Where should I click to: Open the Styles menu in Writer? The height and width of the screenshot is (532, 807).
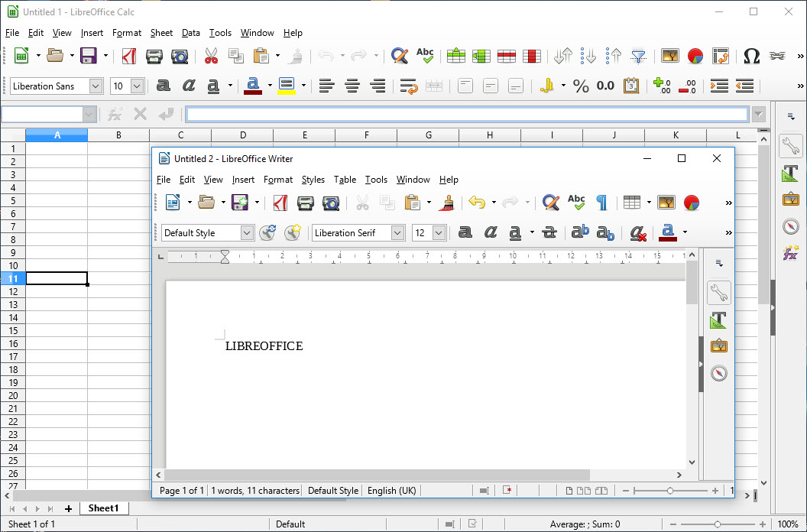click(x=313, y=180)
